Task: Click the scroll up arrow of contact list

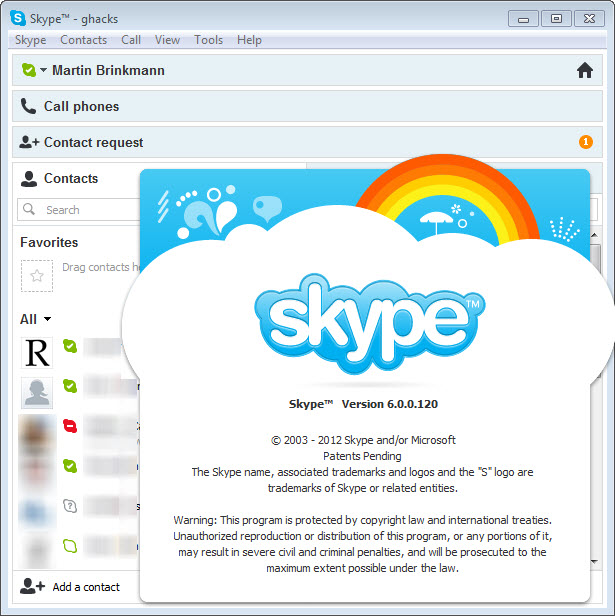Action: [x=594, y=235]
